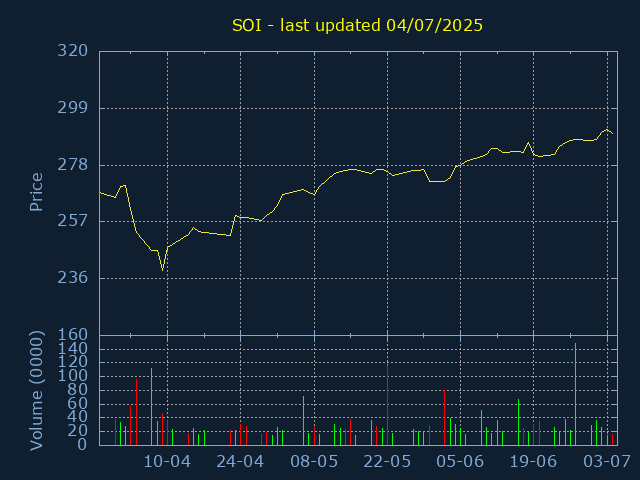Screen dimensions: 640x480
Task: Select the 140 volume axis label
Action: click(x=73, y=348)
